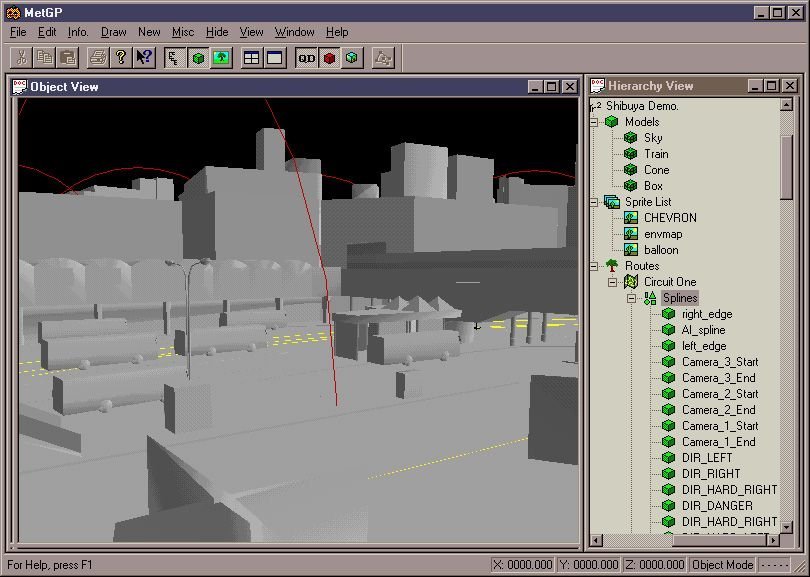Select Camera_1_Start in the hierarchy
The height and width of the screenshot is (577, 810).
coord(720,426)
